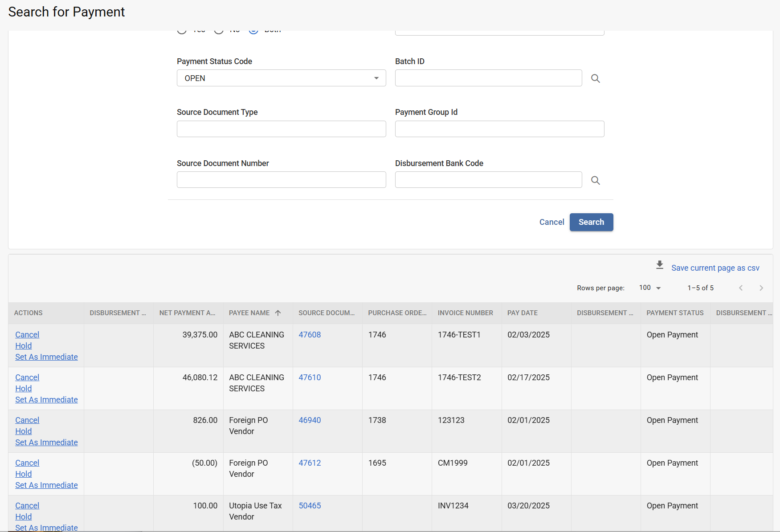Click the Disbursement Bank Code search icon

pyautogui.click(x=595, y=180)
